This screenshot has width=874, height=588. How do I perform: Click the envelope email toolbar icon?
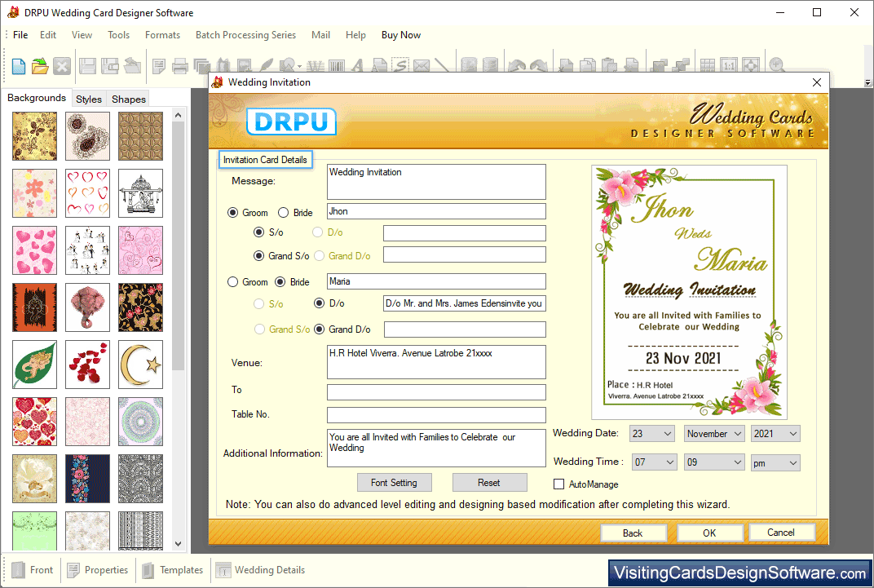pos(422,66)
